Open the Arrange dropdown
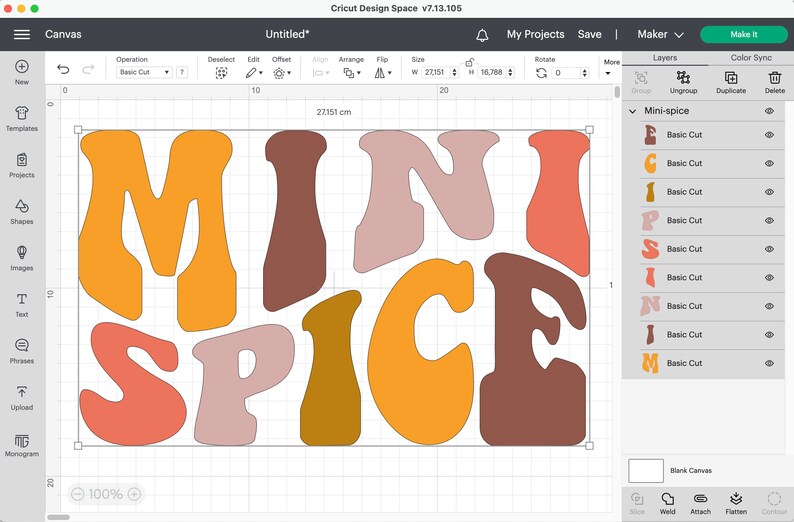Viewport: 794px width, 522px height. 351,73
